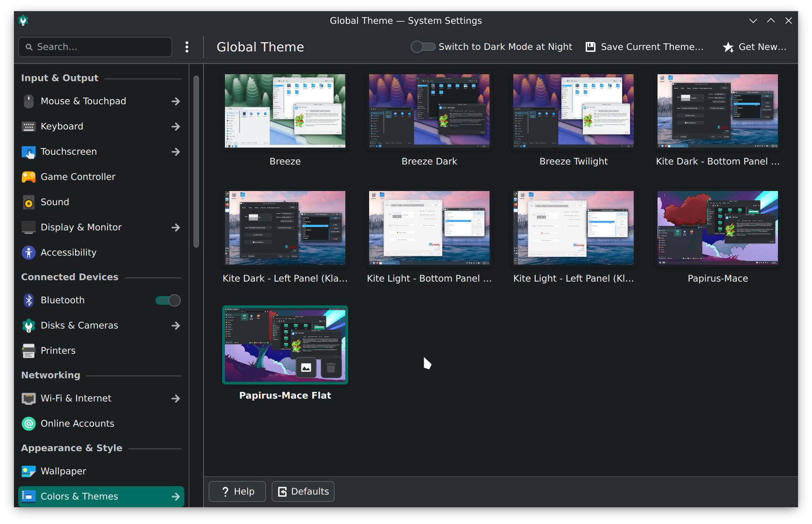Screen dimensions: 812x524
Task: Expand Display & Monitor arrow
Action: 175,227
